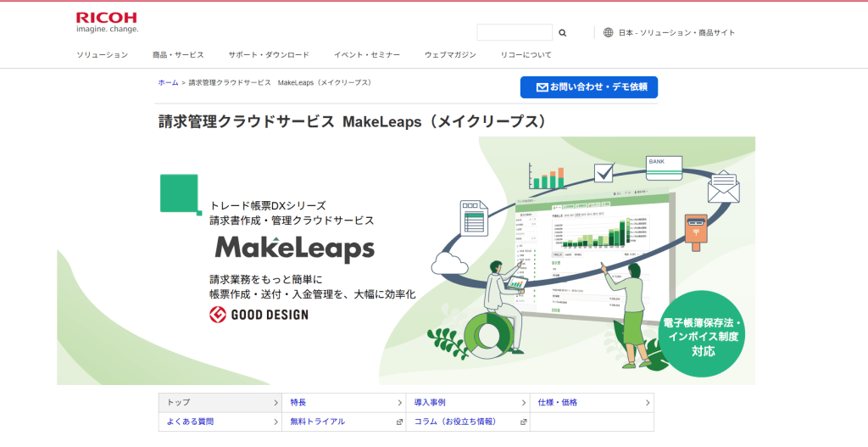Screen dimensions: 868x447
Task: Click the text 請求業務をもっと簡単に
Action: point(265,279)
